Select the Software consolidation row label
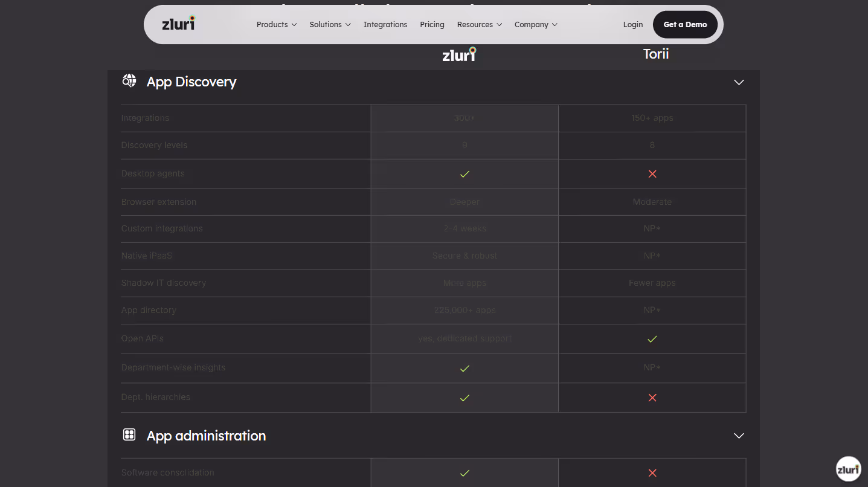 168,472
